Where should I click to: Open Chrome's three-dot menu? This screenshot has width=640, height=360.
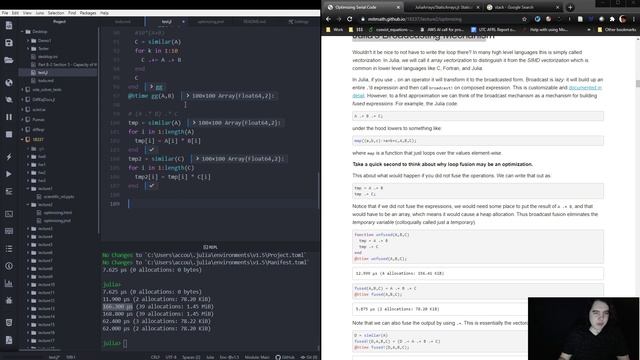point(634,19)
